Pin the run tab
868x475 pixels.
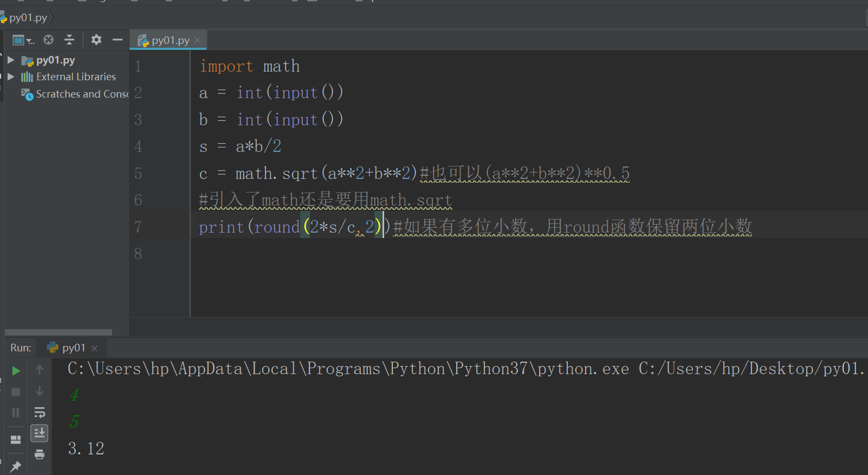coord(16,466)
